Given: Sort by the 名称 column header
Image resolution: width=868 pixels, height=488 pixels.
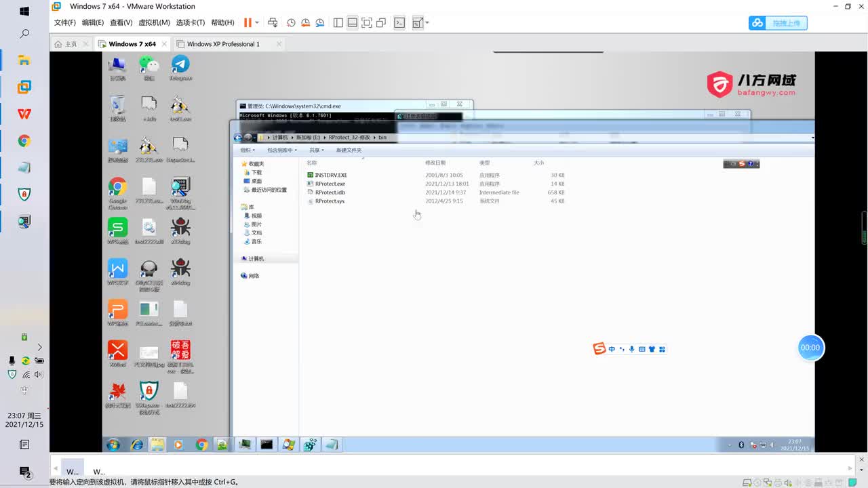Looking at the screenshot, I should click(312, 163).
